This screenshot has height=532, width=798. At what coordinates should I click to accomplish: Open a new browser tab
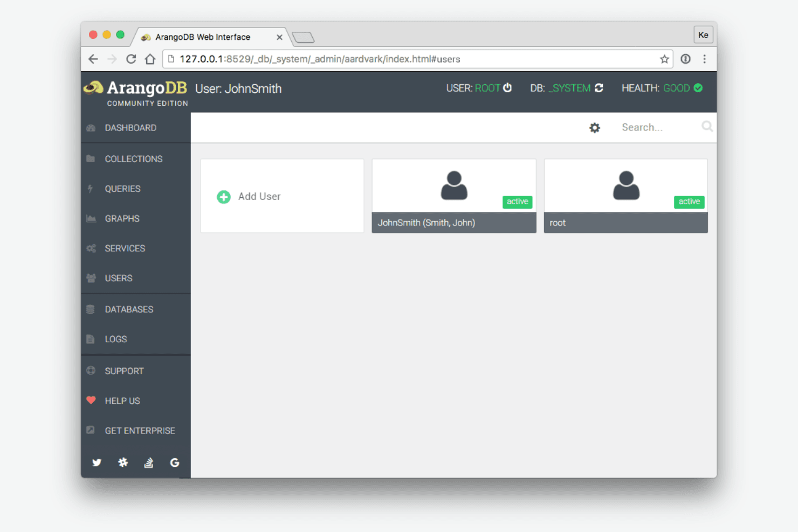(x=303, y=37)
